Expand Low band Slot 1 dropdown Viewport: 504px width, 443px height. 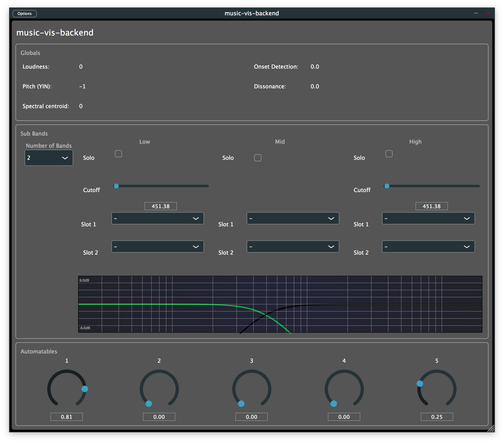coord(157,218)
